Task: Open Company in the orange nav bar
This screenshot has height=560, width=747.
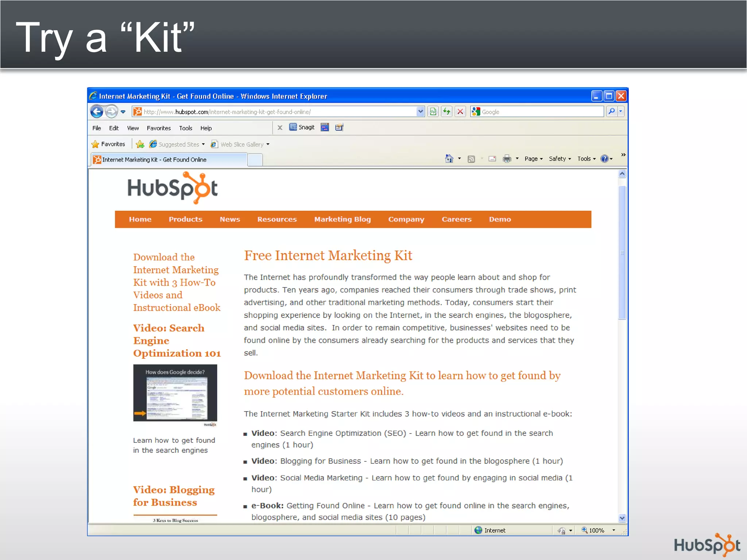Action: pos(406,219)
